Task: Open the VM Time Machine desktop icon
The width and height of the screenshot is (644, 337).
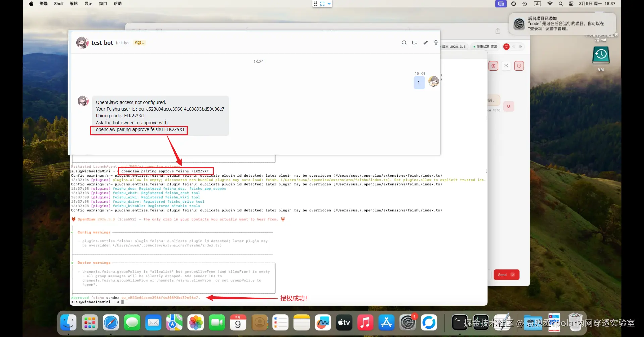Action: click(x=601, y=59)
